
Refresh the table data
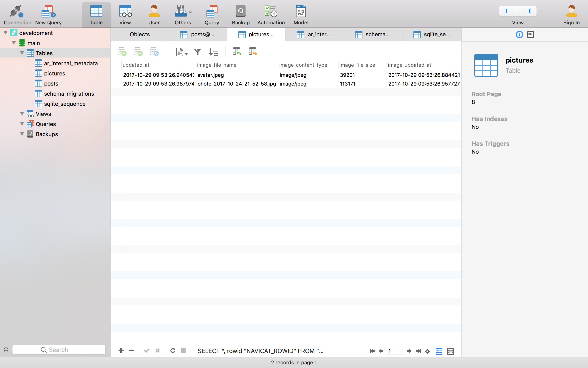(172, 351)
